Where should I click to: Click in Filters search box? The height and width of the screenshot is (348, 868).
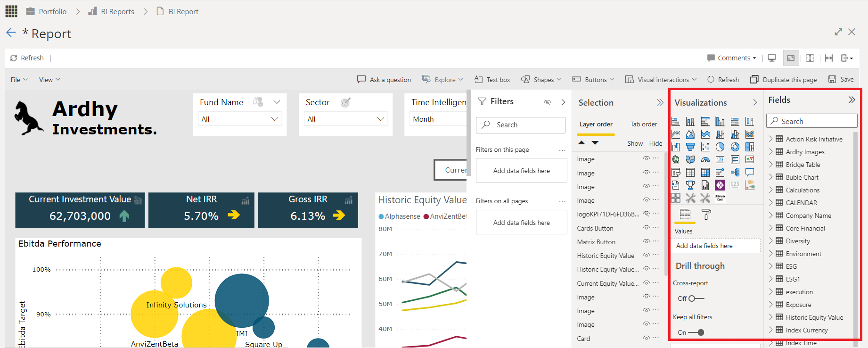[520, 125]
